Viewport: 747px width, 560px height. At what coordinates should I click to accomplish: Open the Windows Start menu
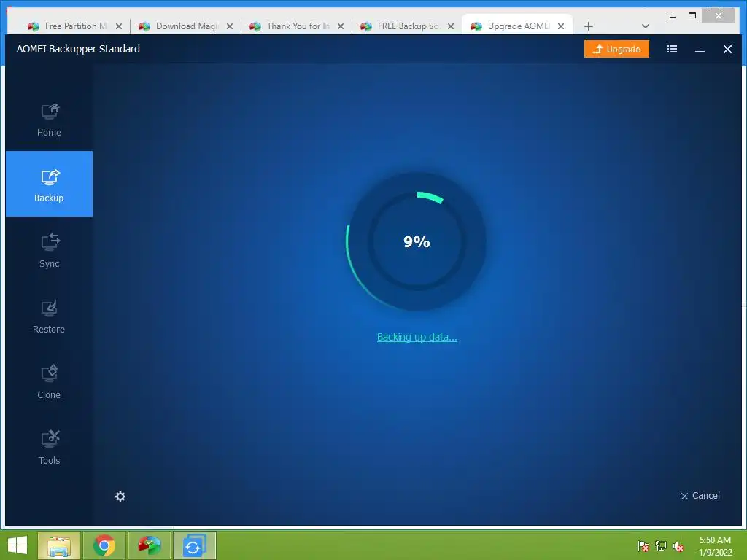click(18, 545)
